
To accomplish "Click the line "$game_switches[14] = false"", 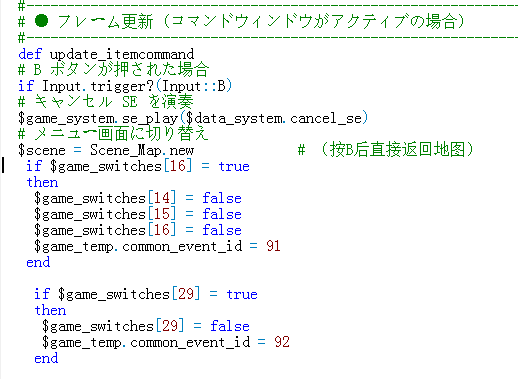I will point(138,198).
